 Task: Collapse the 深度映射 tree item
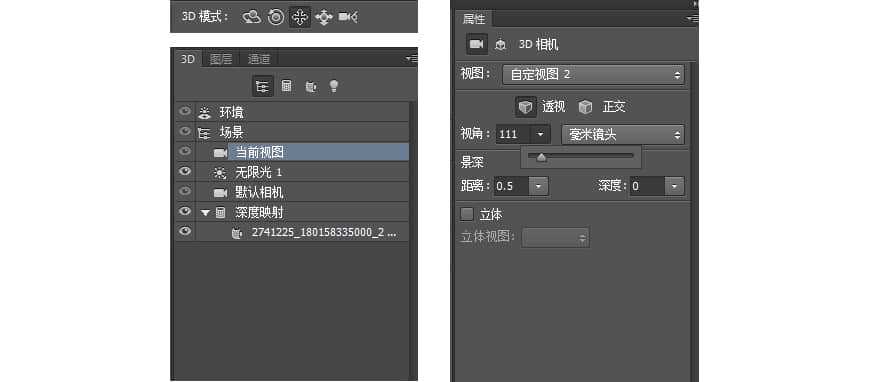[x=205, y=212]
